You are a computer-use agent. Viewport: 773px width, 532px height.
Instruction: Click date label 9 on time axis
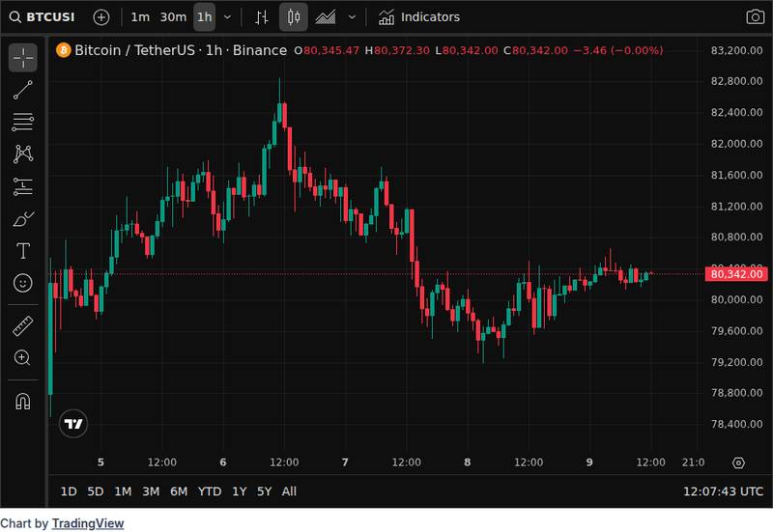589,462
